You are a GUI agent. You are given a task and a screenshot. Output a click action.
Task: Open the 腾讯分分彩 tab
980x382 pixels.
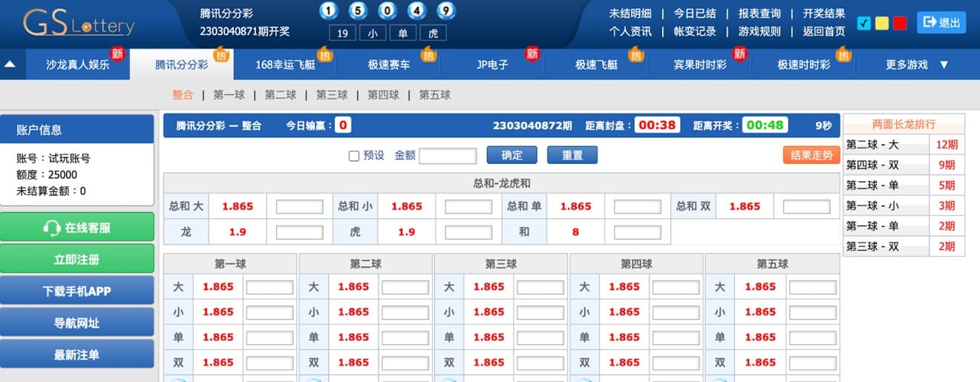coord(182,65)
